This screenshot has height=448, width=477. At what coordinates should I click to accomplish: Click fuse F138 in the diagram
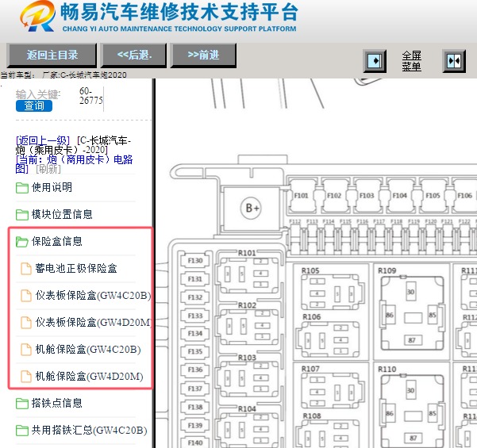195,407
